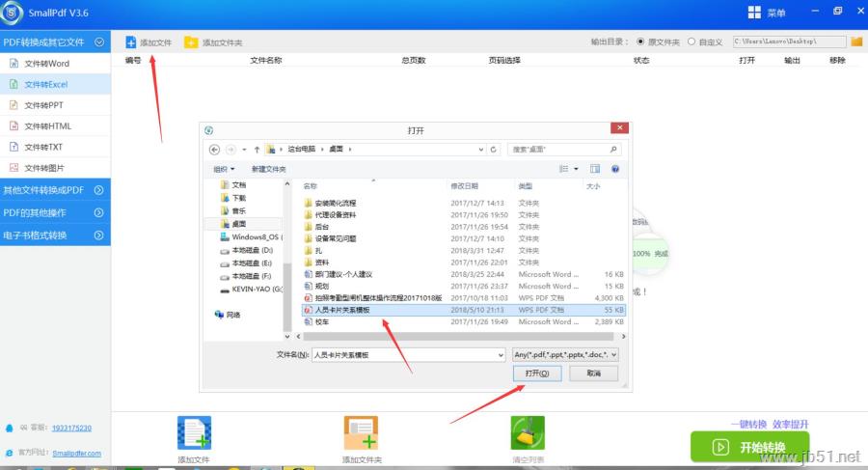Expand the 电子书格式转换 section
Screen dimensions: 868x470
click(x=99, y=235)
